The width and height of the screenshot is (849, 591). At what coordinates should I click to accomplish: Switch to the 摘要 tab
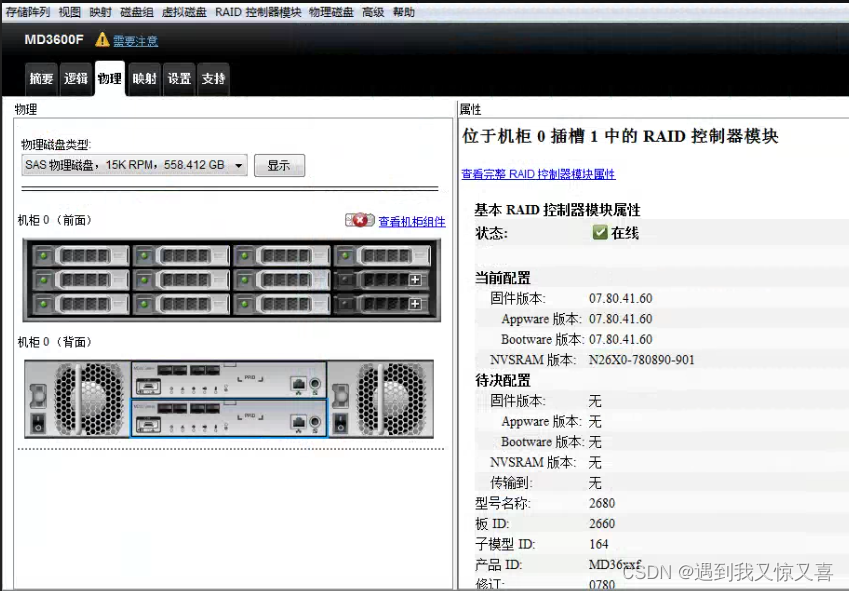(41, 79)
